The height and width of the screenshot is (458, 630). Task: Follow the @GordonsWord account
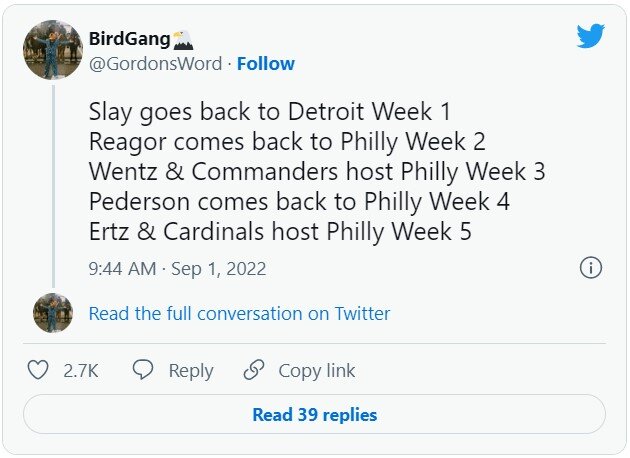(x=266, y=64)
